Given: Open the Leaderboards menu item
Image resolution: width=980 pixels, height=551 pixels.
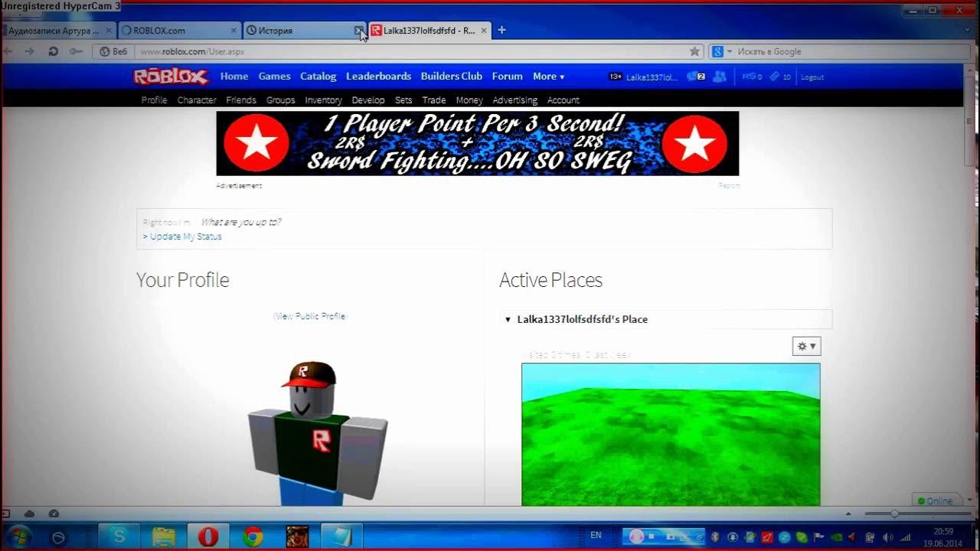Looking at the screenshot, I should coord(379,77).
